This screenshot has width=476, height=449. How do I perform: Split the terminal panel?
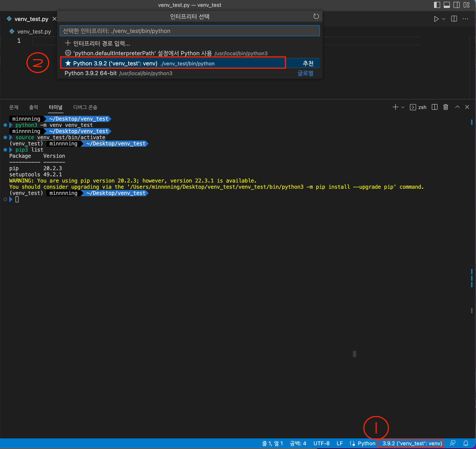point(434,107)
